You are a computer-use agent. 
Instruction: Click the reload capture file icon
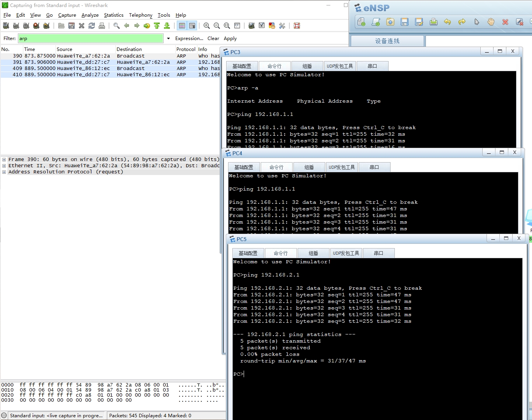pyautogui.click(x=92, y=26)
